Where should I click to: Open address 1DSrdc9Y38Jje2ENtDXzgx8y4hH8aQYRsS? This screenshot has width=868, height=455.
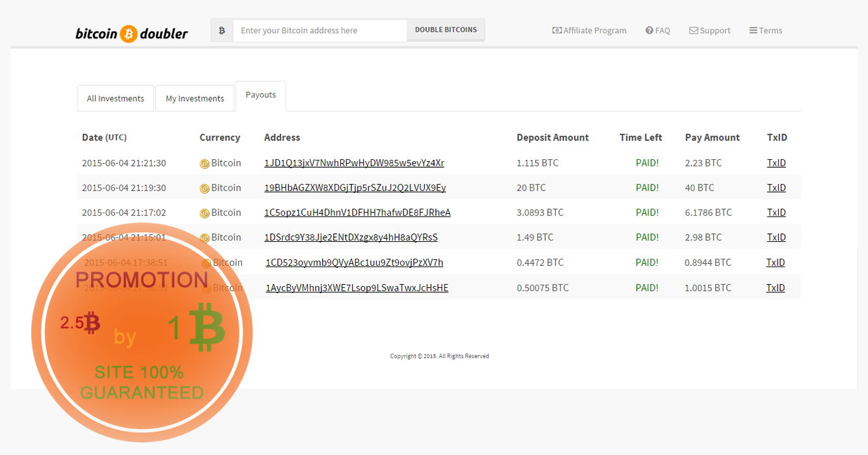(351, 237)
